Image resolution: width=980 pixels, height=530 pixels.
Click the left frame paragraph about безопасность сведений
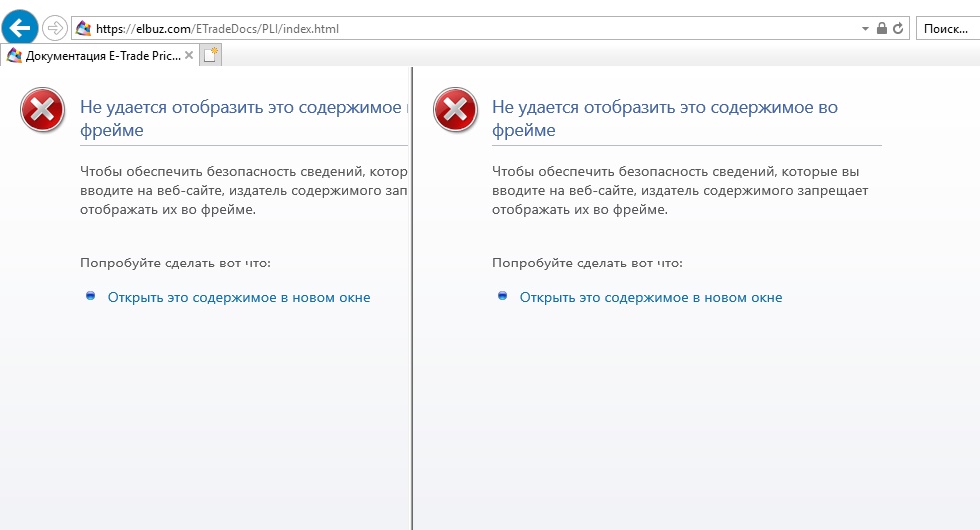244,190
